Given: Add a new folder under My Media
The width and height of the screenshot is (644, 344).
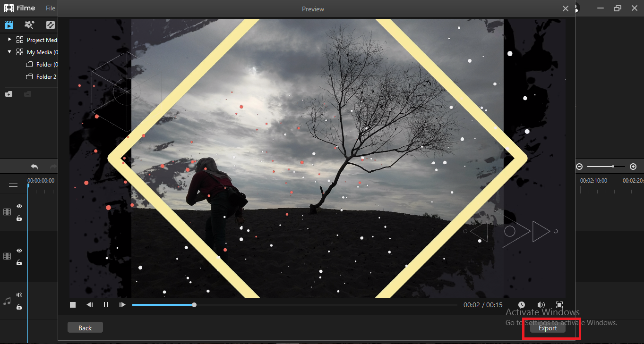Looking at the screenshot, I should (9, 93).
